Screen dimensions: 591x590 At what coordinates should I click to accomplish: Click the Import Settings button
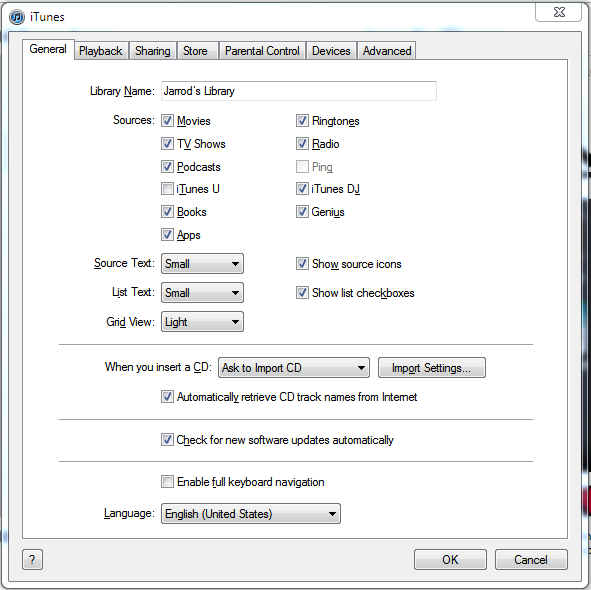pyautogui.click(x=432, y=368)
